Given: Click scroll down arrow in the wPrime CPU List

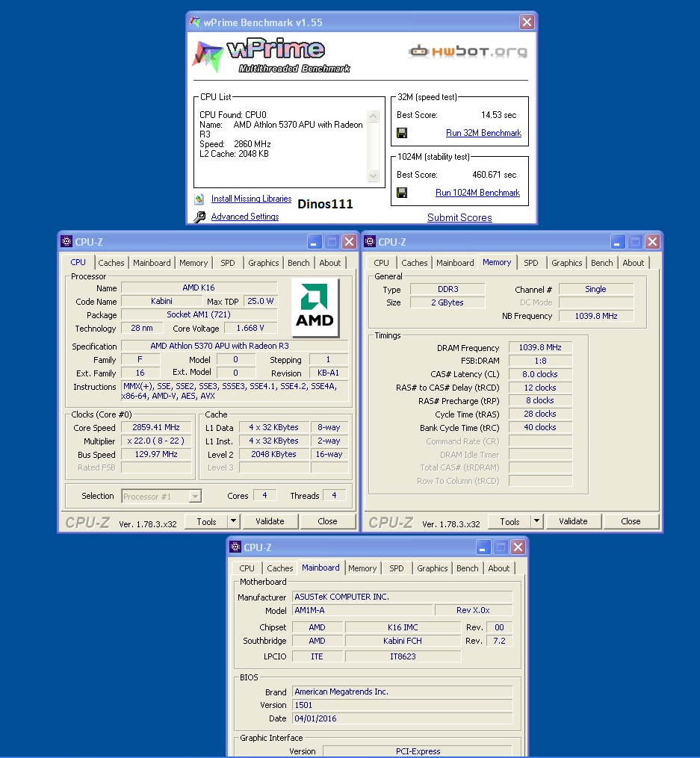Looking at the screenshot, I should point(374,175).
